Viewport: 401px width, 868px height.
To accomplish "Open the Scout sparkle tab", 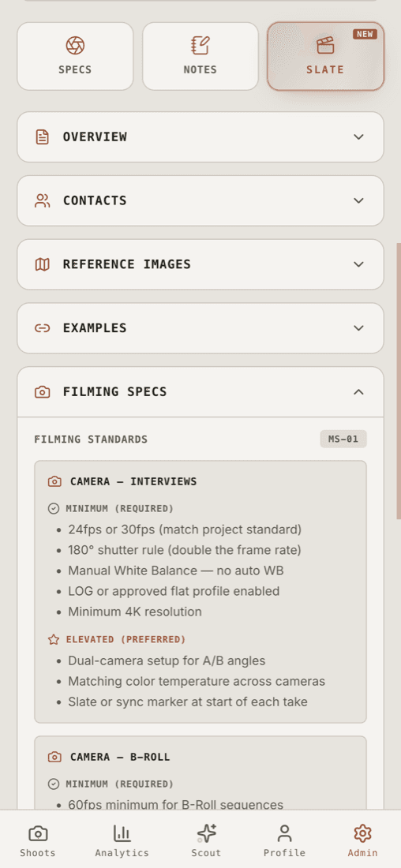I will (x=206, y=840).
